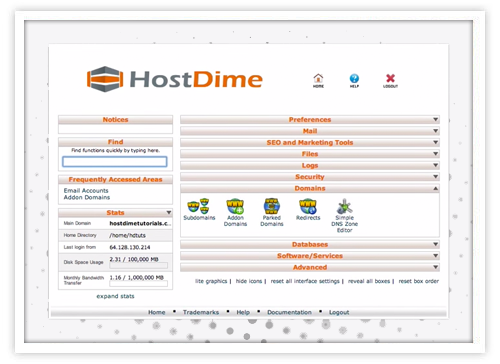Open Addon Domains in Frequently Accessed Areas
This screenshot has width=500, height=364.
pyautogui.click(x=87, y=197)
